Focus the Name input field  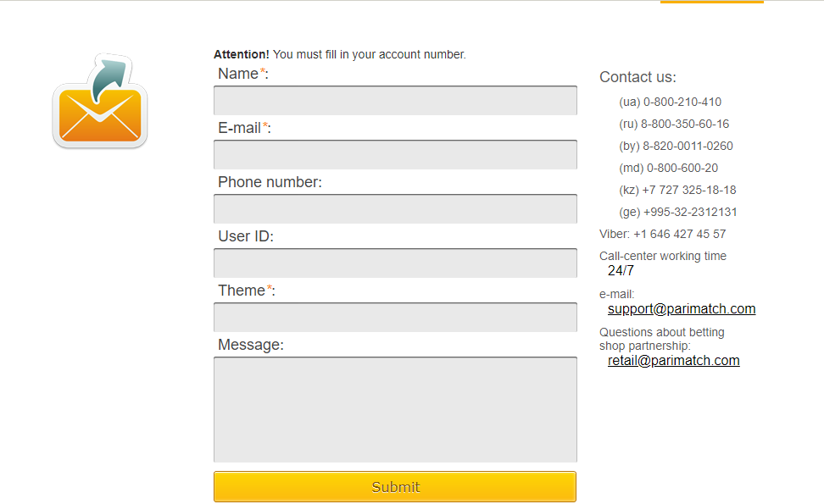click(x=395, y=100)
